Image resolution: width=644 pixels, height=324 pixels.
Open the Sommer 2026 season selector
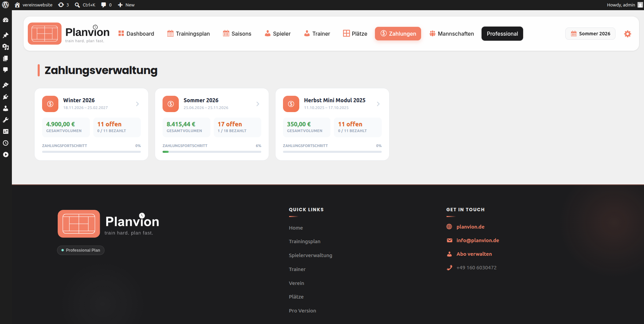pos(590,34)
